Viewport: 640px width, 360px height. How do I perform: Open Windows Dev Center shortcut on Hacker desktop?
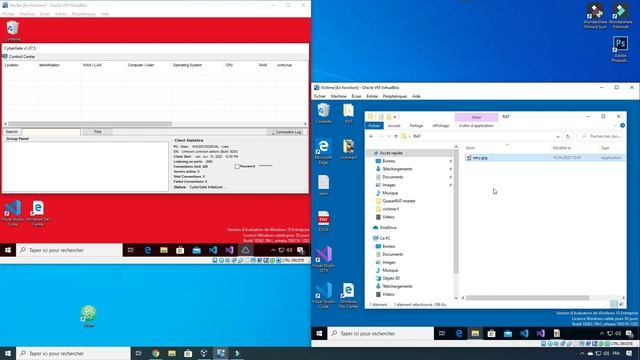pyautogui.click(x=38, y=213)
